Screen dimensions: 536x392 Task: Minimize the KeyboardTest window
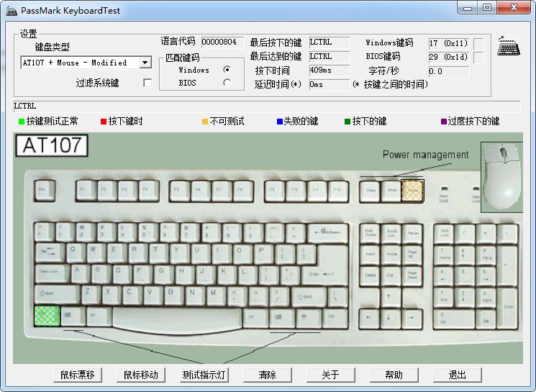468,8
